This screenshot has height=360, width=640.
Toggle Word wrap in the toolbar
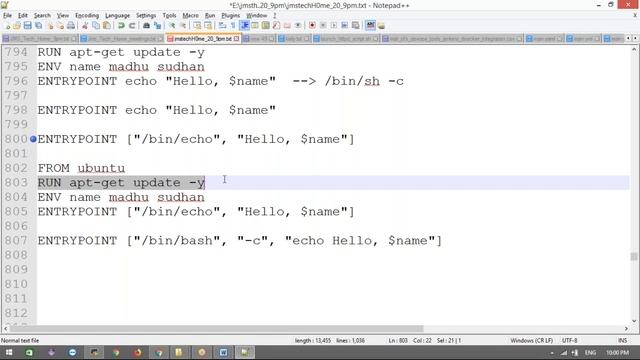click(222, 26)
